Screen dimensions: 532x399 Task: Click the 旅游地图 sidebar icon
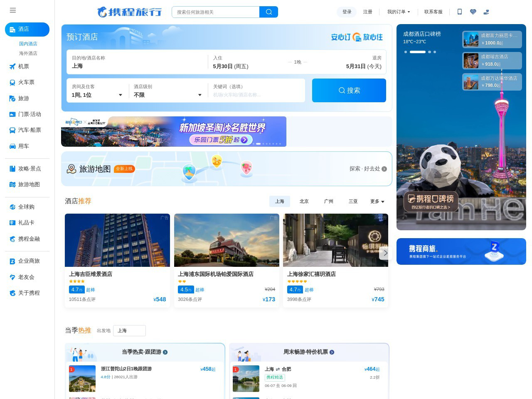[x=12, y=185]
